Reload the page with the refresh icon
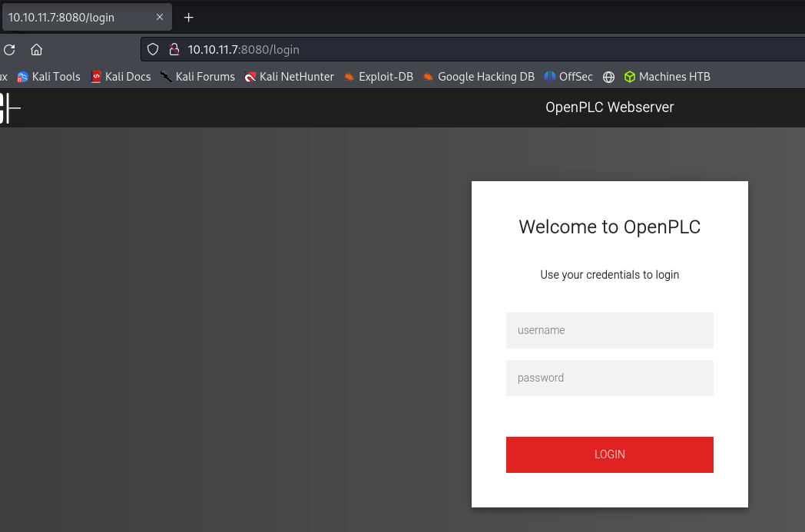The image size is (805, 532). 9,50
